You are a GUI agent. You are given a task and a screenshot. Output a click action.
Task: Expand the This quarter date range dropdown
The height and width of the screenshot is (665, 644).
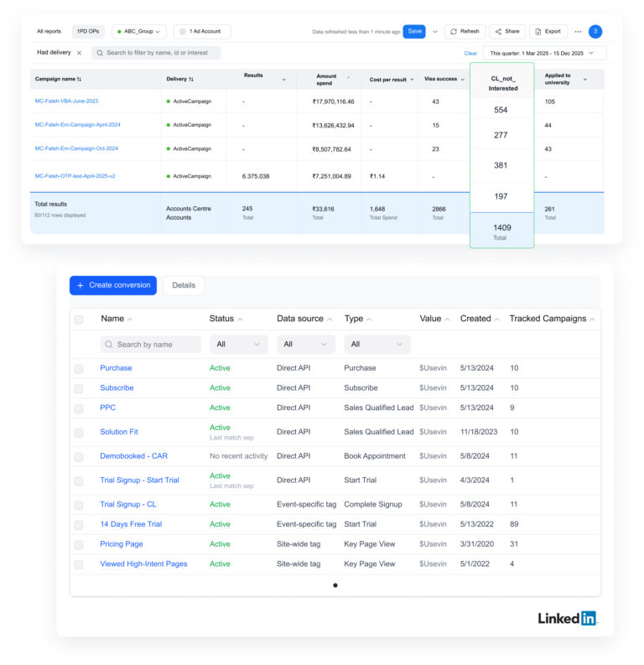point(543,53)
